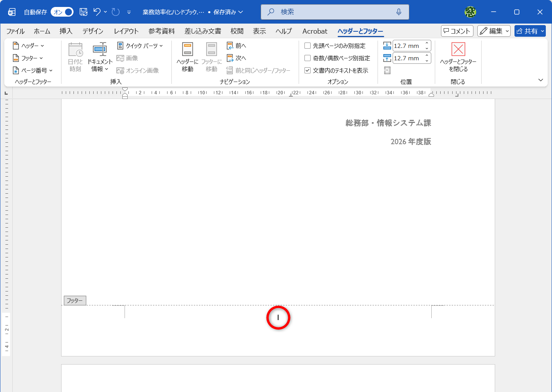Click the 画像 insert button
The width and height of the screenshot is (552, 392).
point(127,58)
